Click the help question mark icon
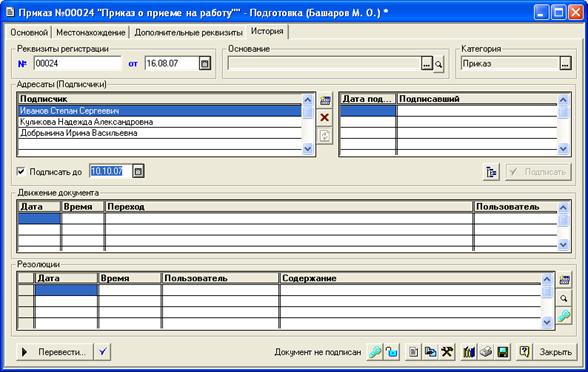The height and width of the screenshot is (372, 588). point(524,352)
